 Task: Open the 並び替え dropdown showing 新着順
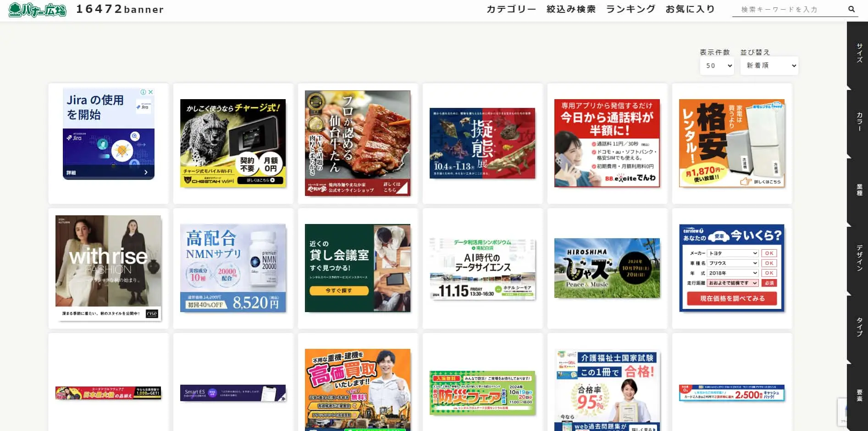pos(769,66)
